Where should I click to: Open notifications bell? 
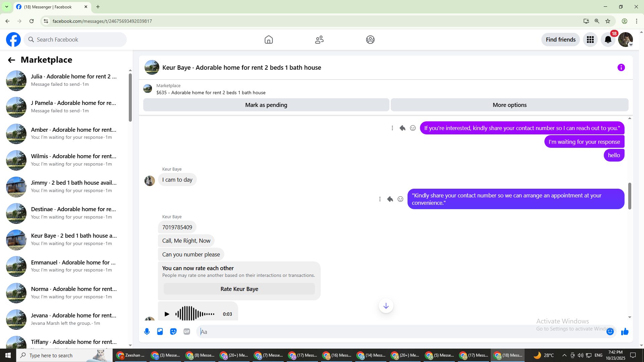tap(608, 40)
